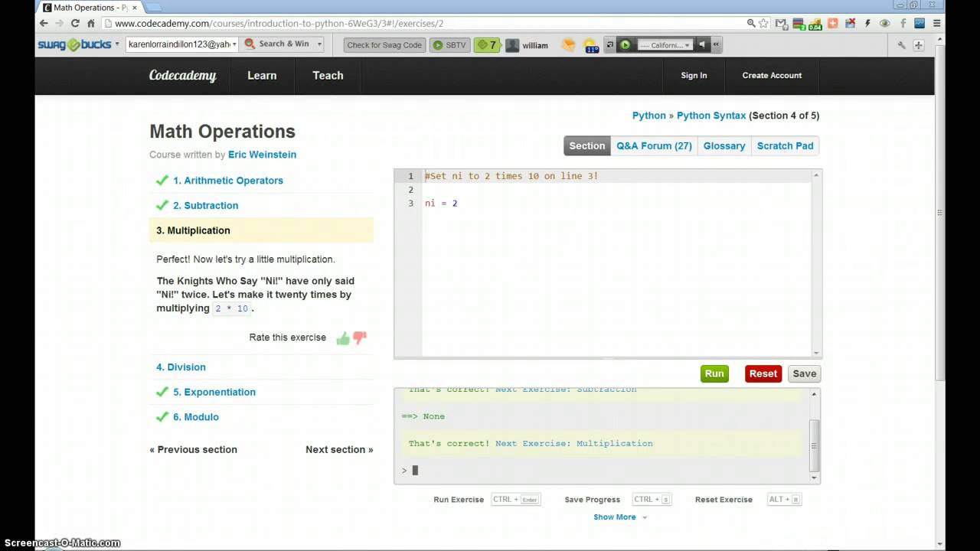Go to Next section link
Image resolution: width=980 pixels, height=551 pixels.
point(339,450)
